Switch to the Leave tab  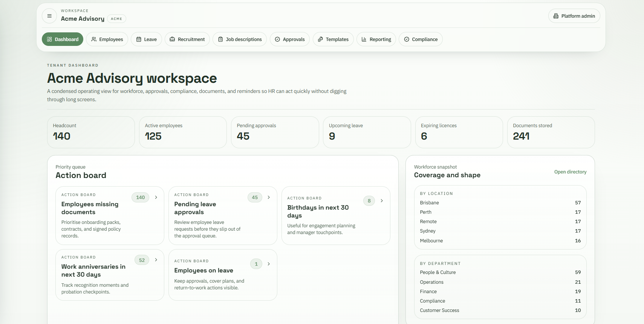point(146,39)
